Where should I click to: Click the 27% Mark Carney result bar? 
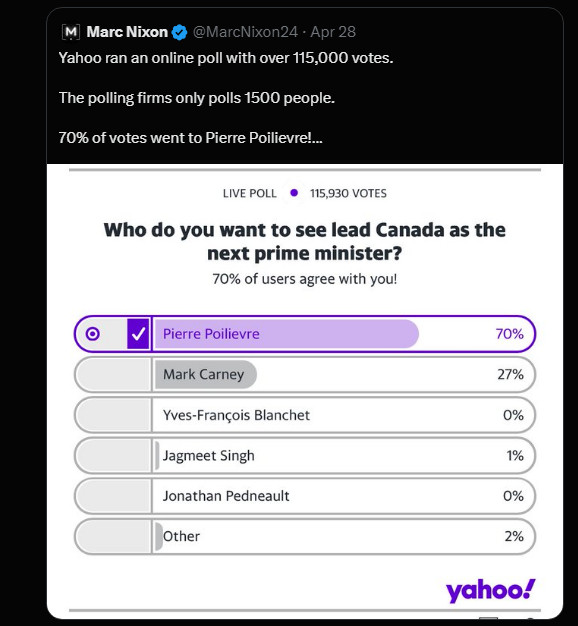point(206,374)
